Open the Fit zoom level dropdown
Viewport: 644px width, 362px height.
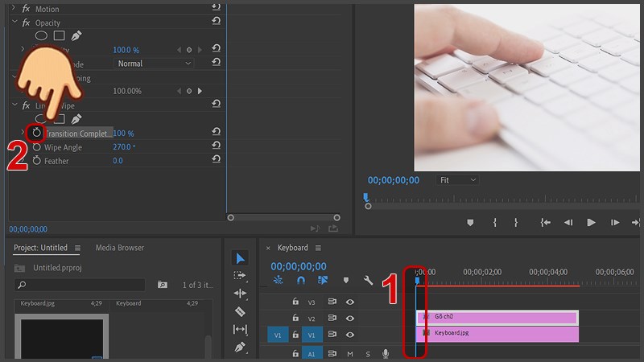pos(457,180)
